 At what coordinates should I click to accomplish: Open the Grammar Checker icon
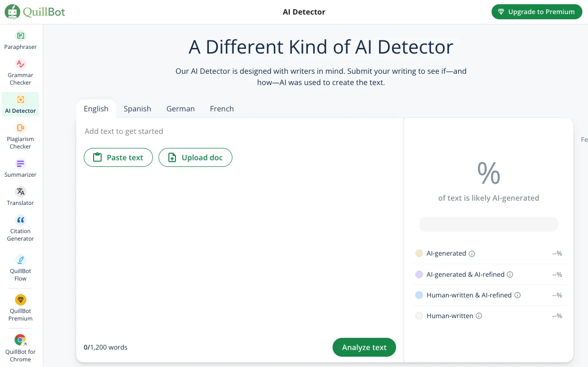click(20, 64)
